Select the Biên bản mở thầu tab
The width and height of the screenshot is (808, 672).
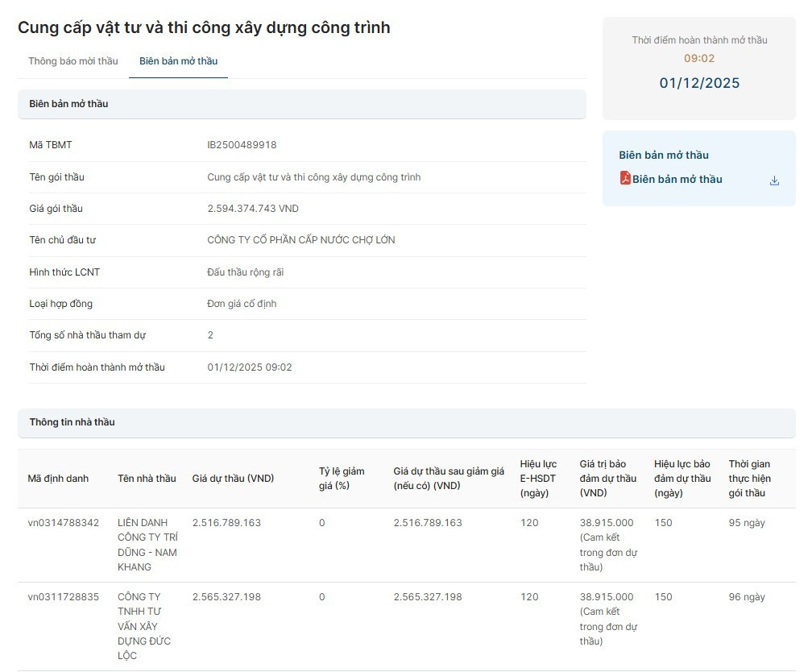(178, 60)
